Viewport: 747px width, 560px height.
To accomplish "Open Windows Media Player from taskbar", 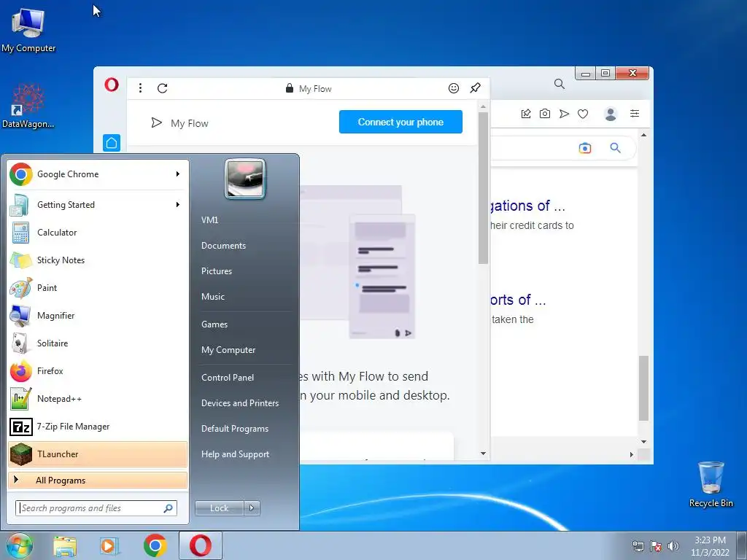I will pos(109,546).
